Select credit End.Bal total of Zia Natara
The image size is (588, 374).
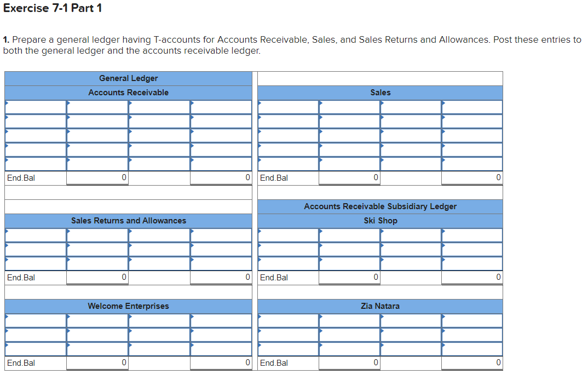(x=472, y=363)
